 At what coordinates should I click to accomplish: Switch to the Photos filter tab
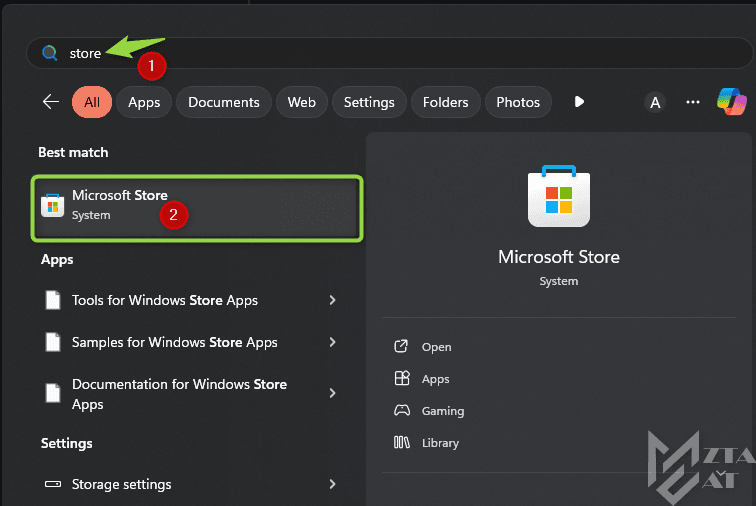[518, 102]
